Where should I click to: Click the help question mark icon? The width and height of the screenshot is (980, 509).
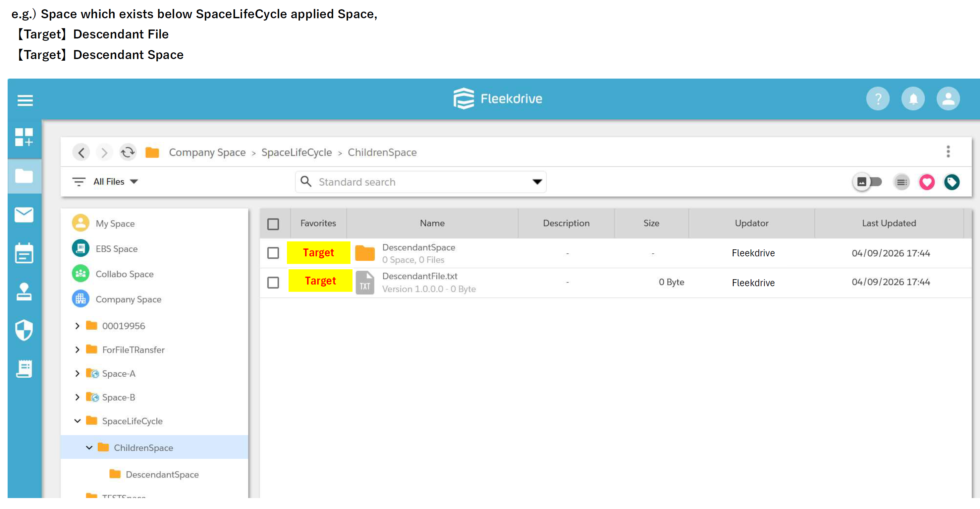[x=878, y=99]
